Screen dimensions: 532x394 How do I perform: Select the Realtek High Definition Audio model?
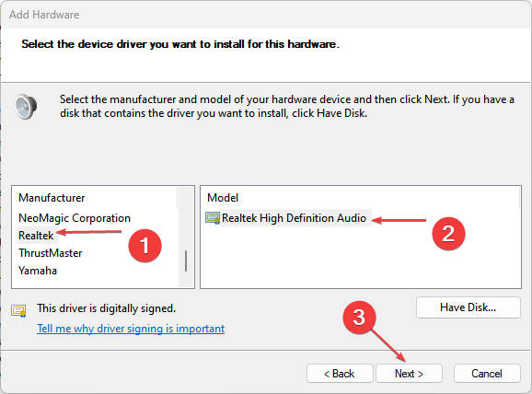pyautogui.click(x=294, y=218)
